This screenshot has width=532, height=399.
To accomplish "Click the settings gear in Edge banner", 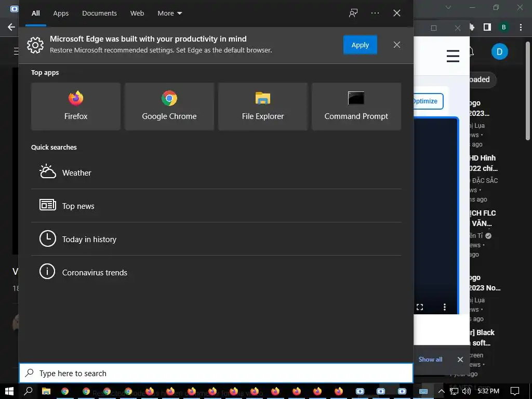I will (x=35, y=45).
